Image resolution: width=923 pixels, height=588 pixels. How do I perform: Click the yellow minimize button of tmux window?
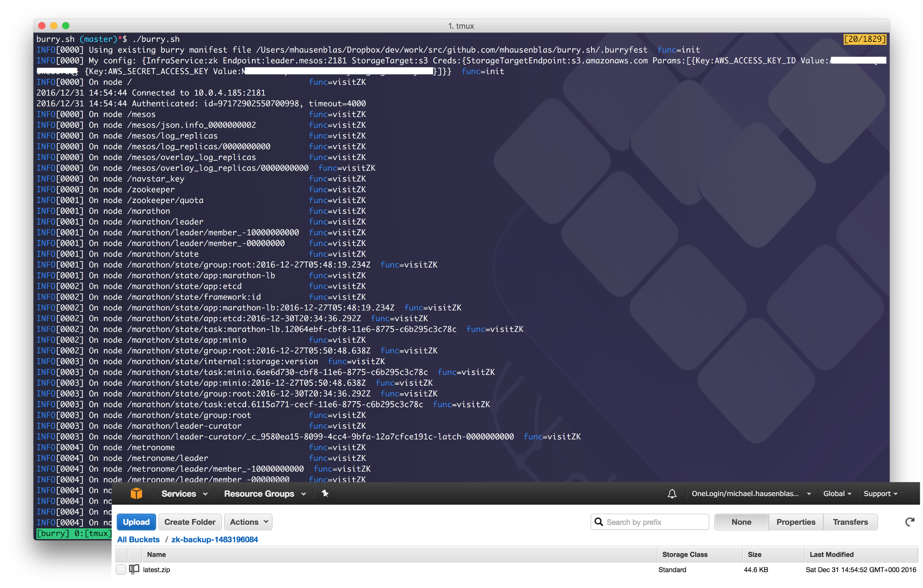click(x=54, y=26)
